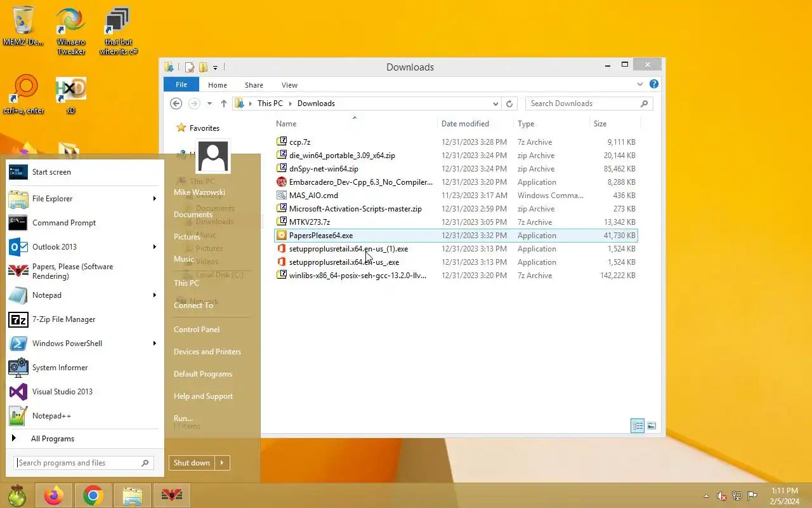Image resolution: width=812 pixels, height=508 pixels.
Task: Launch Command Prompt from Start menu
Action: [x=83, y=223]
